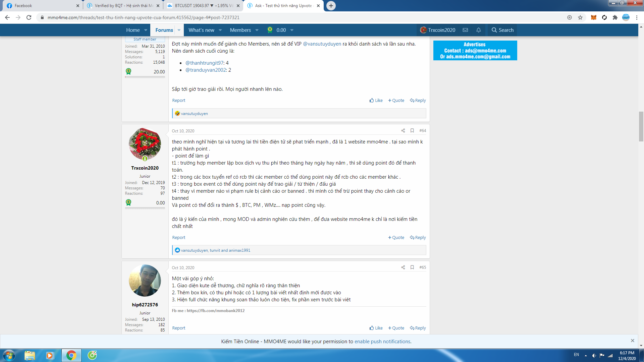The image size is (644, 362).
Task: Bookmark post #64 with bookmark icon
Action: [x=412, y=131]
